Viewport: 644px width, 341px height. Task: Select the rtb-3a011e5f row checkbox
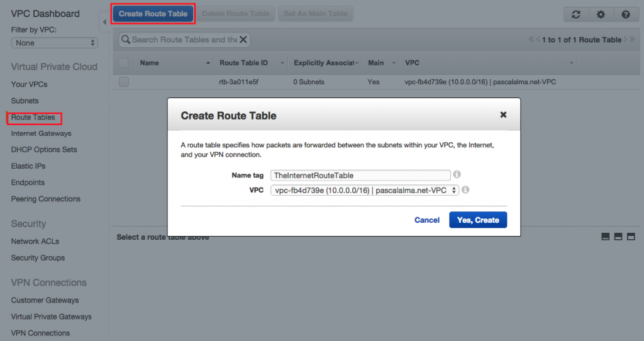click(x=124, y=82)
